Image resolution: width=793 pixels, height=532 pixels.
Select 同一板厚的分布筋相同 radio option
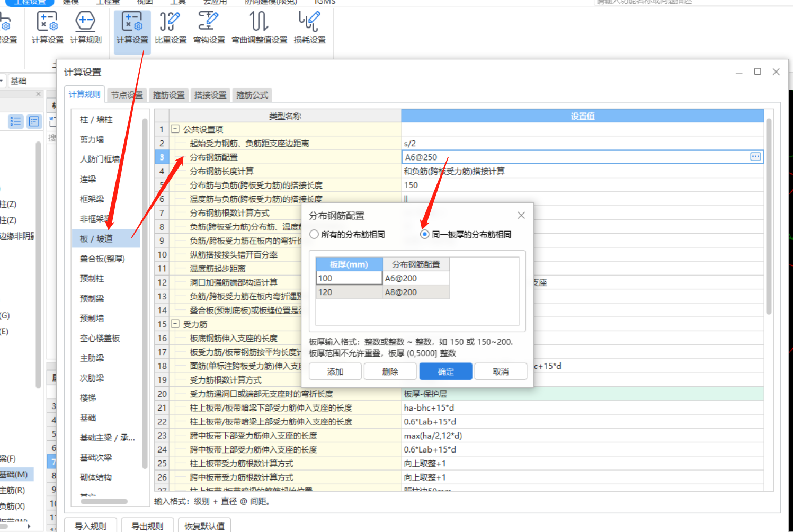424,234
